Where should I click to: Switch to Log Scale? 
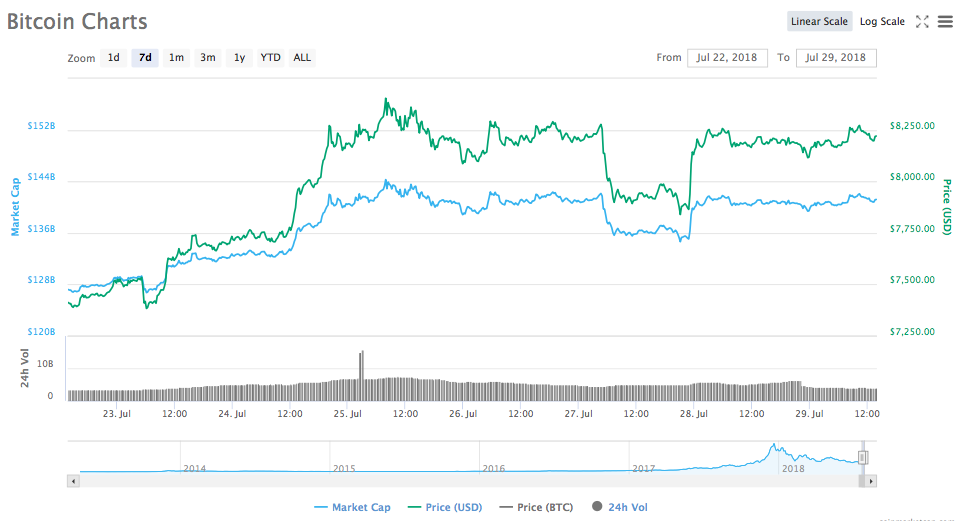882,22
